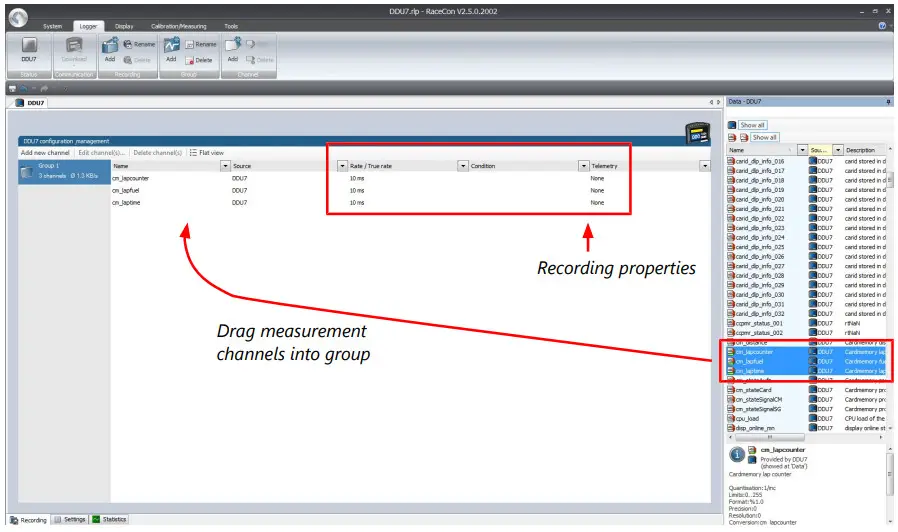Toggle Flat view
Viewport: 898px width, 532px height.
point(207,153)
